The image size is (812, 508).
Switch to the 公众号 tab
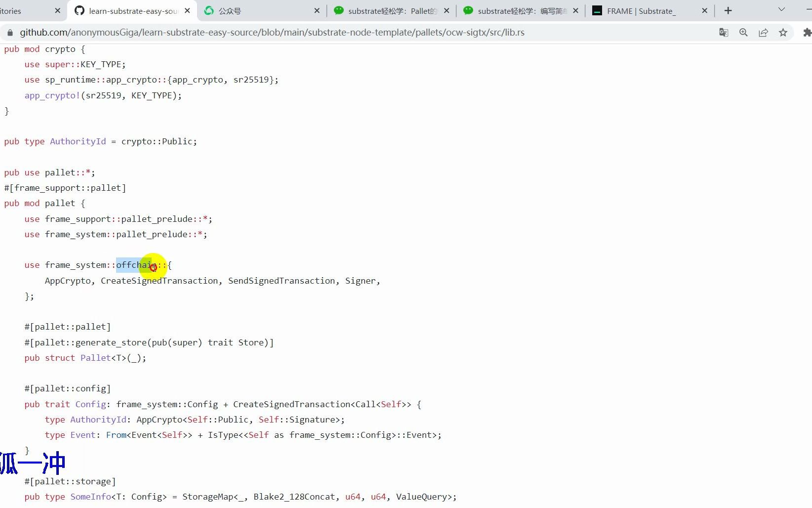coord(262,11)
